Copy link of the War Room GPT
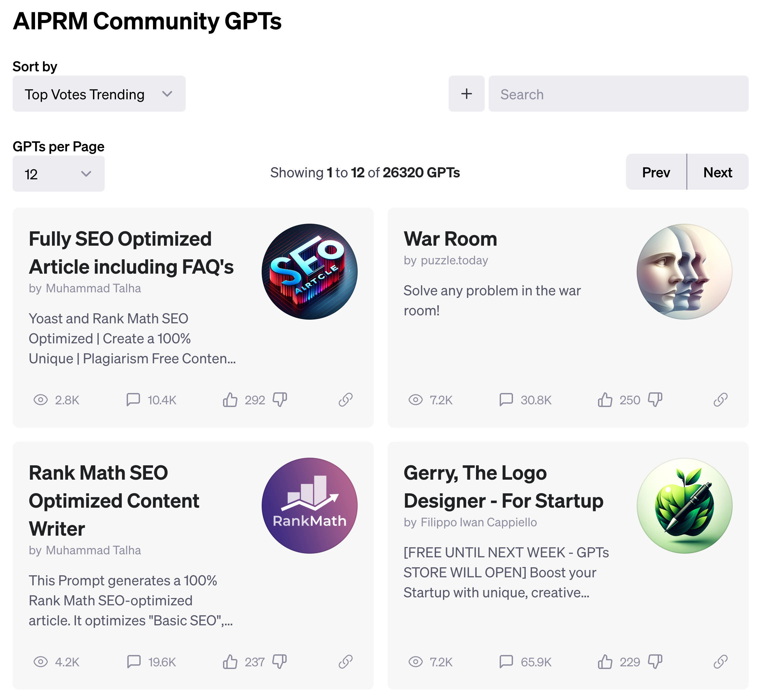 click(x=720, y=400)
